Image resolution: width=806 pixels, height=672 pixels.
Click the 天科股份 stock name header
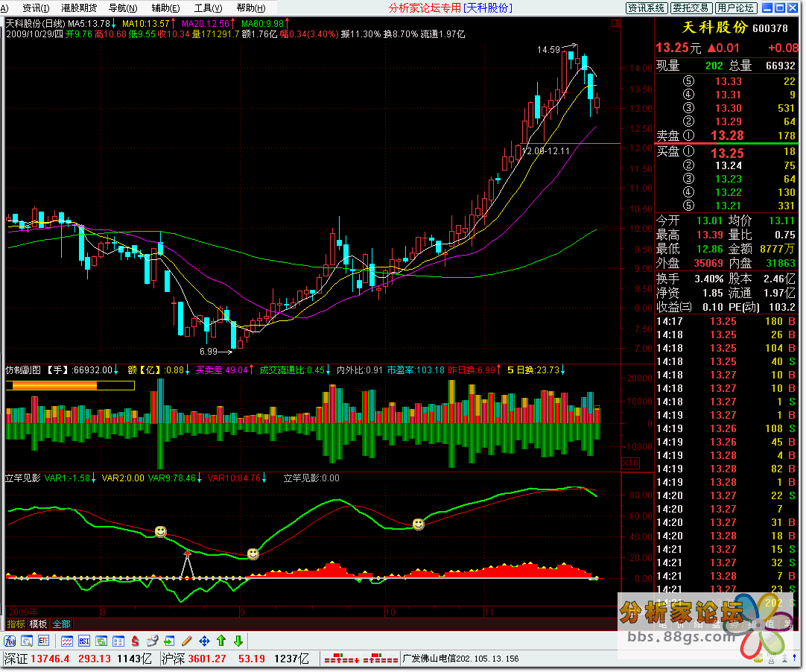pyautogui.click(x=715, y=28)
